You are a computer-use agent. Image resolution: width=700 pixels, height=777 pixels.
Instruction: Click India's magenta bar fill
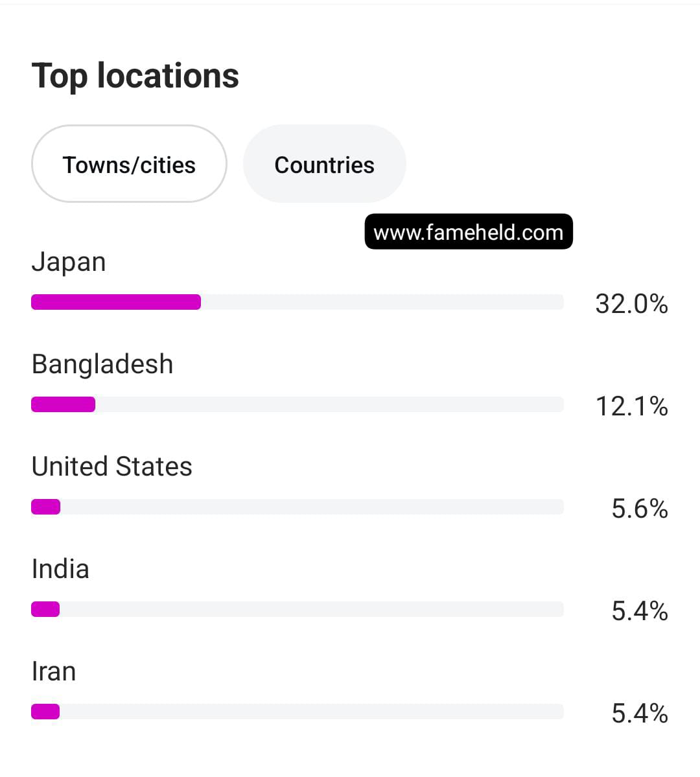click(x=45, y=609)
